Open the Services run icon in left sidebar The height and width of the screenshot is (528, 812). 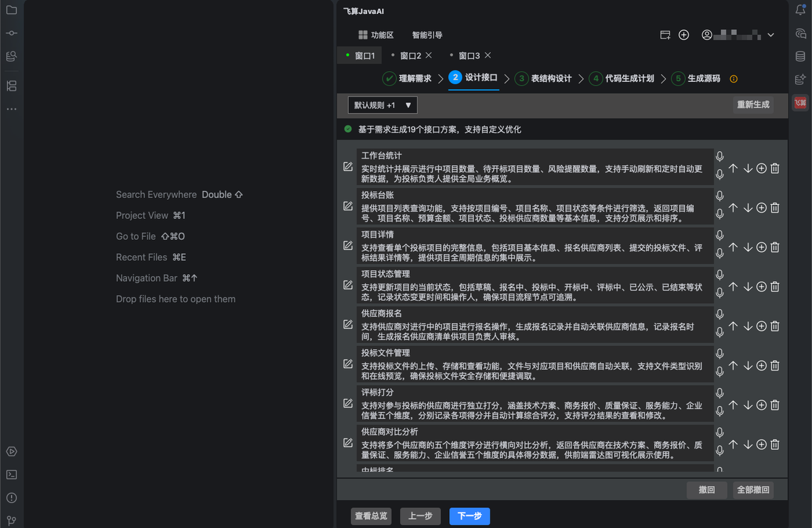(x=11, y=452)
